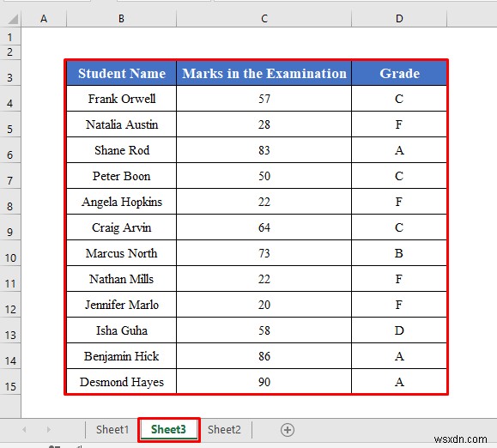Image resolution: width=497 pixels, height=448 pixels.
Task: Select row 2 header
Action: (x=10, y=52)
